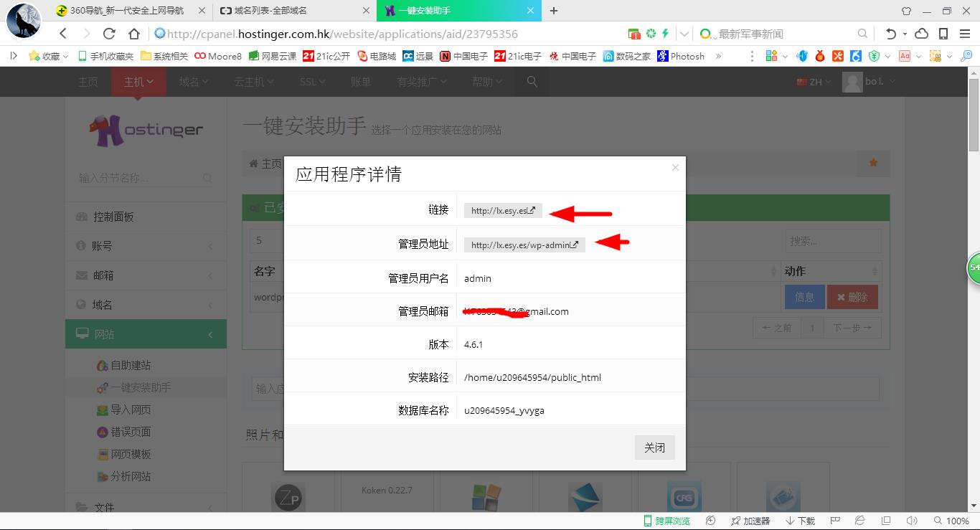Click the Hostinger logo
This screenshot has height=530, width=980.
(x=146, y=131)
